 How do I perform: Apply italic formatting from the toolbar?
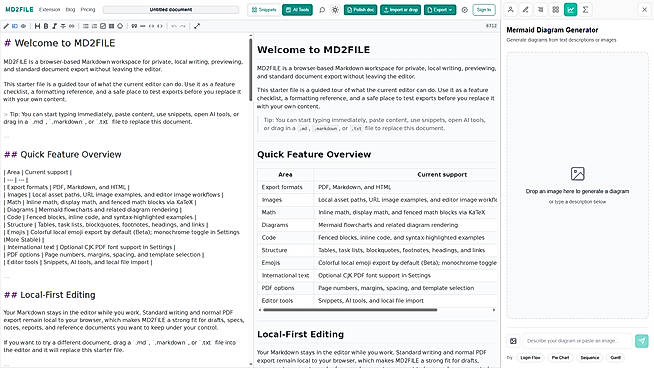(54, 26)
